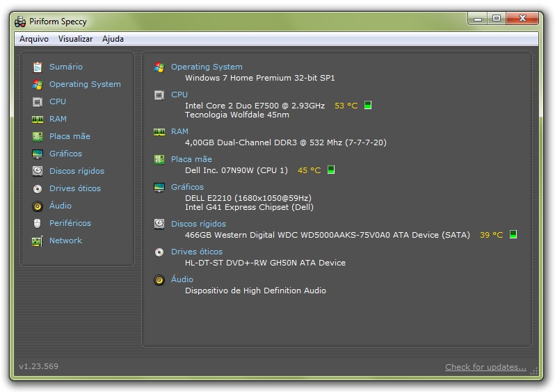The width and height of the screenshot is (555, 392).
Task: Click the Discos rígidos drive icon in sidebar
Action: coord(38,171)
